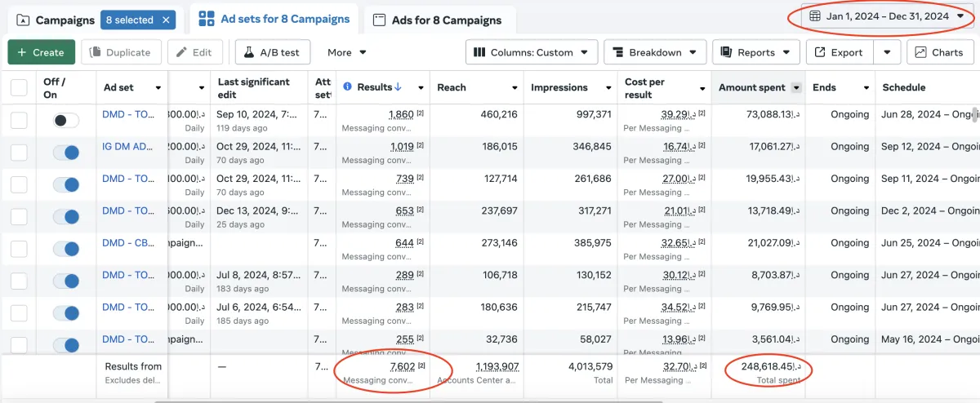The width and height of the screenshot is (980, 403).
Task: Click the A/B test flask button
Action: (272, 52)
